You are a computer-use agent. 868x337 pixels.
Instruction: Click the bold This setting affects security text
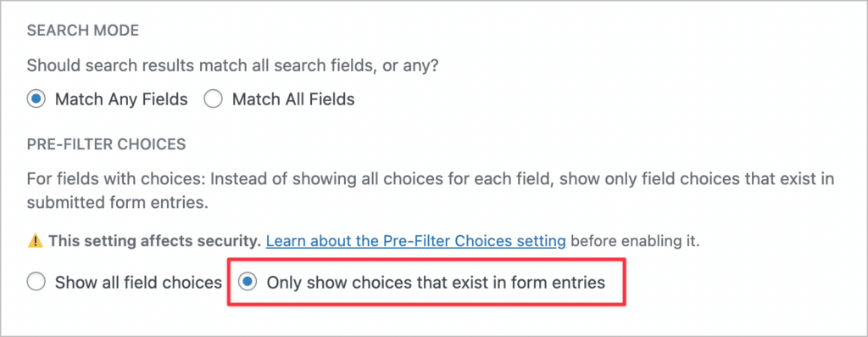tap(154, 242)
